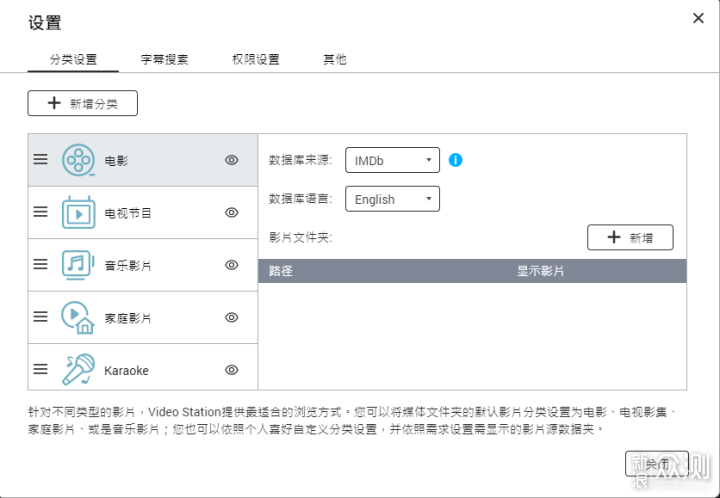Select the 音乐影片 category label
The image size is (720, 498).
[128, 265]
